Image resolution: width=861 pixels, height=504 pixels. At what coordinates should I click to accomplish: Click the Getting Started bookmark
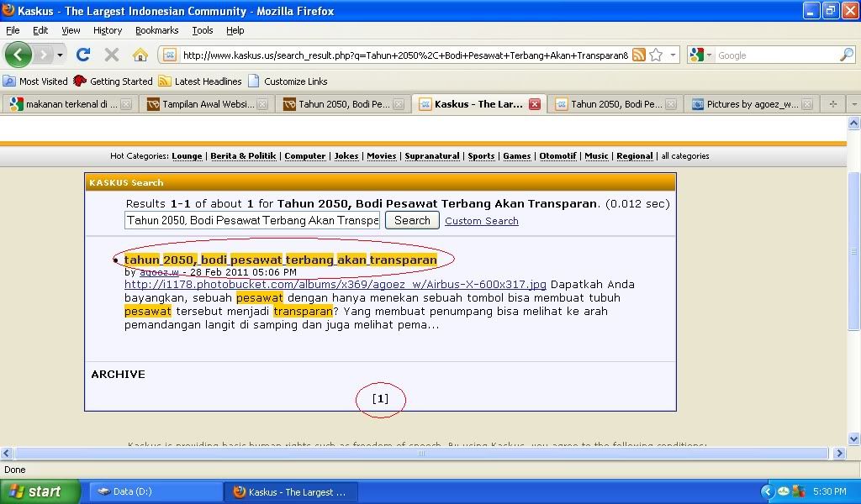(114, 81)
